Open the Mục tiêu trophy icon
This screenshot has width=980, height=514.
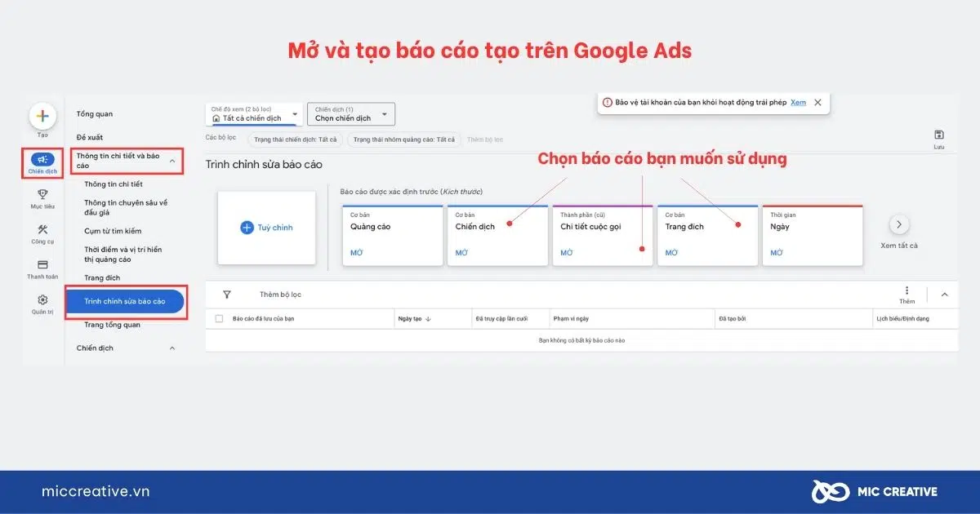click(42, 194)
